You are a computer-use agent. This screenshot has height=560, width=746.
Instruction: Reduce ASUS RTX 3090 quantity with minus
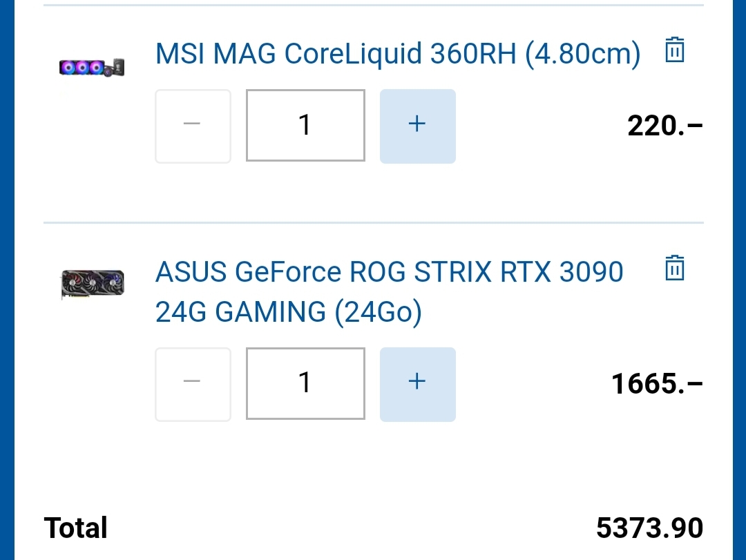193,383
